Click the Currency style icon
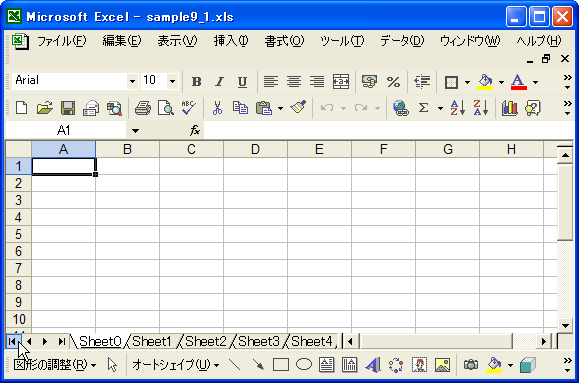The height and width of the screenshot is (383, 579). coord(369,82)
